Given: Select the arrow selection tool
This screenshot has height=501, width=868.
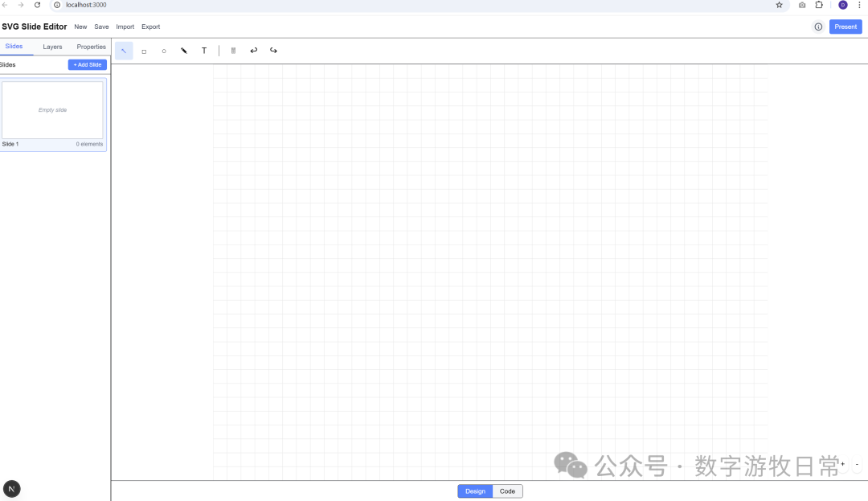Looking at the screenshot, I should pos(124,51).
